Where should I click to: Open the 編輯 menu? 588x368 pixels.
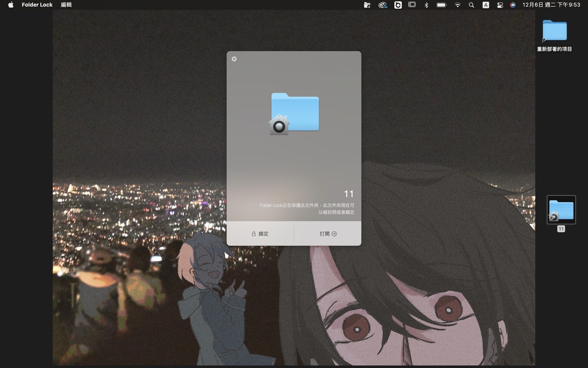[66, 5]
